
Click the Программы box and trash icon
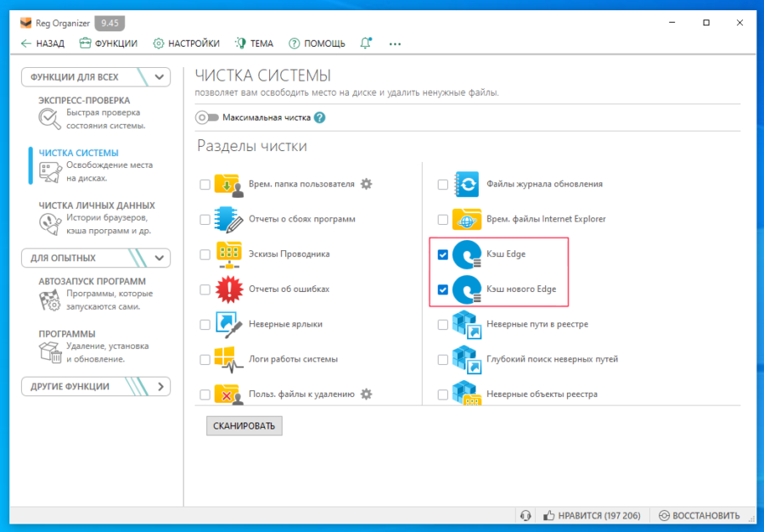coord(50,352)
